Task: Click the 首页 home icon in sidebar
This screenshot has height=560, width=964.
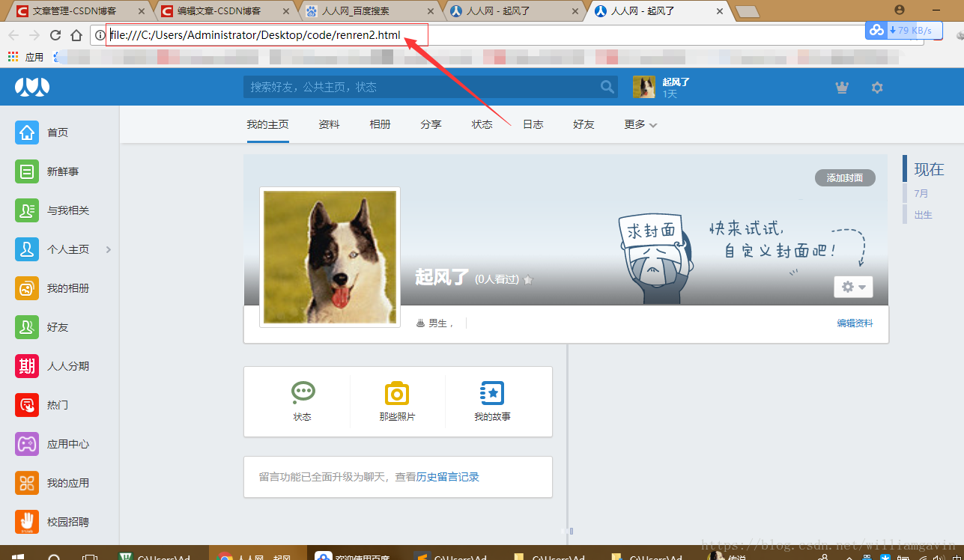Action: [x=27, y=133]
